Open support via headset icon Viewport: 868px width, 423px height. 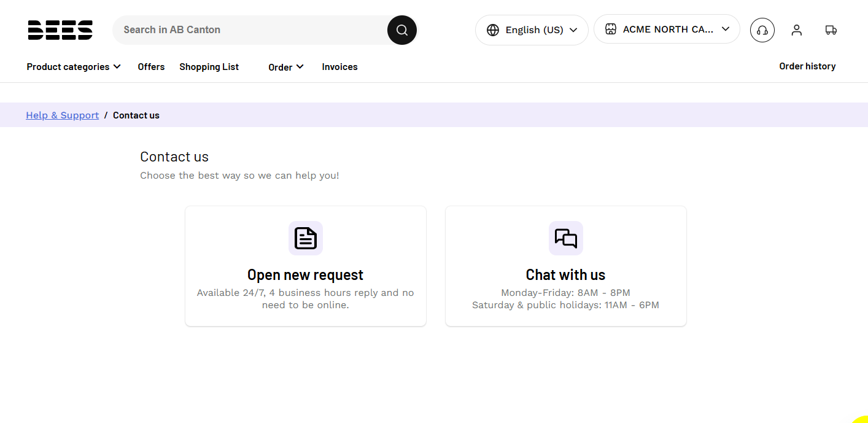pyautogui.click(x=762, y=30)
